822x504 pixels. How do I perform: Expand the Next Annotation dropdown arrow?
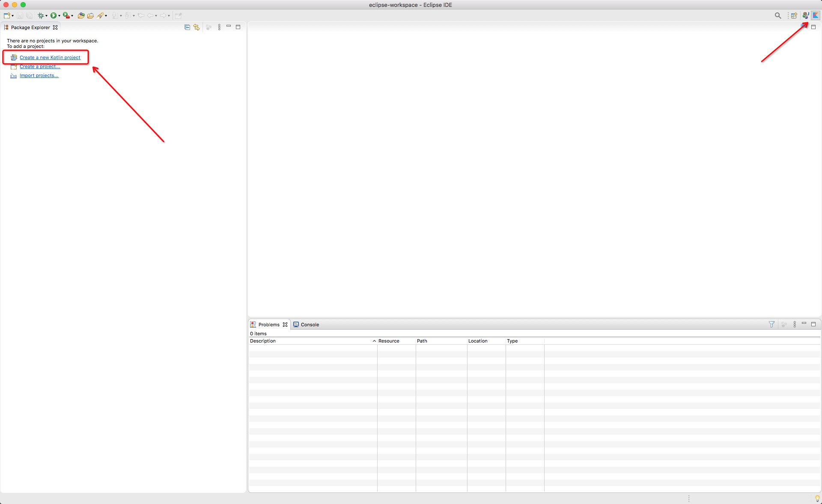pyautogui.click(x=121, y=16)
